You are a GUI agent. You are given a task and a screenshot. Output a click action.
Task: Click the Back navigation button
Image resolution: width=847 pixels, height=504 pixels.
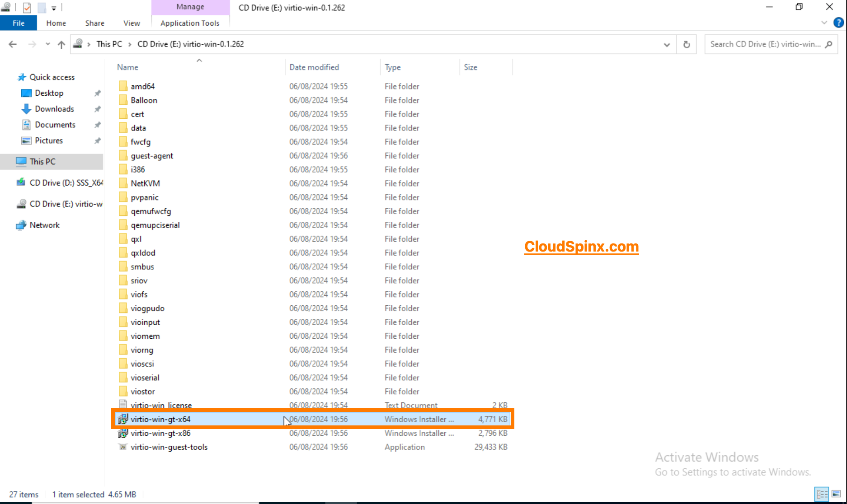point(12,44)
